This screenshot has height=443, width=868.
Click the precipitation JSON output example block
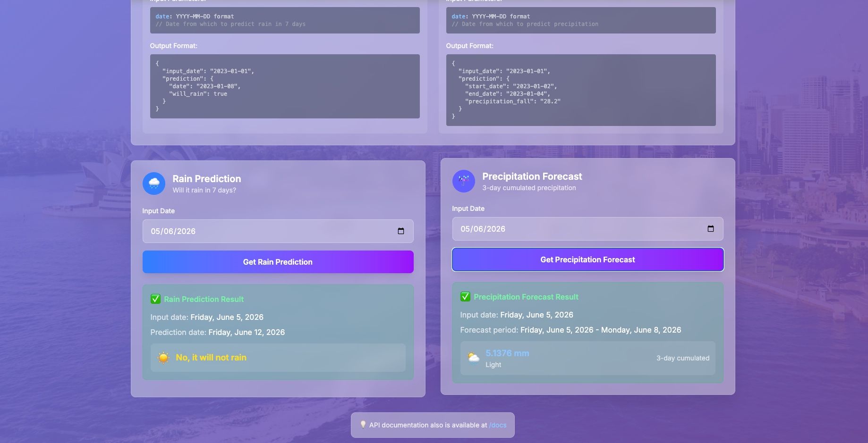(581, 90)
